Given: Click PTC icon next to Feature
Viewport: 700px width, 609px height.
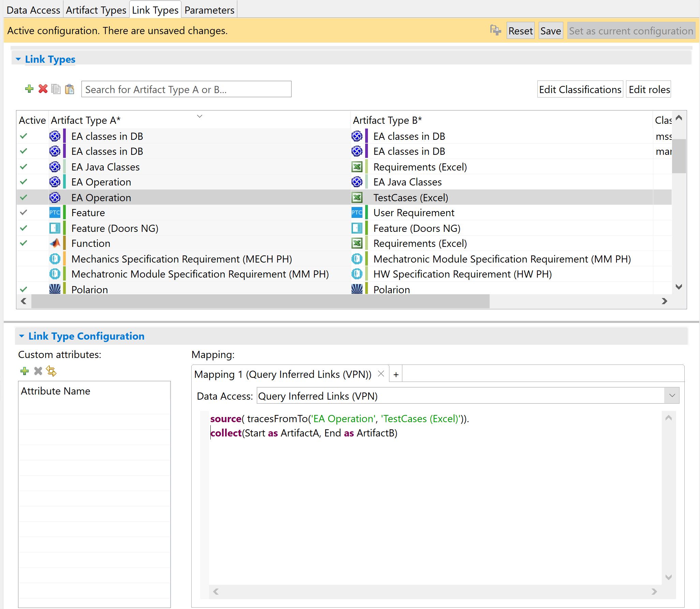Looking at the screenshot, I should tap(55, 212).
